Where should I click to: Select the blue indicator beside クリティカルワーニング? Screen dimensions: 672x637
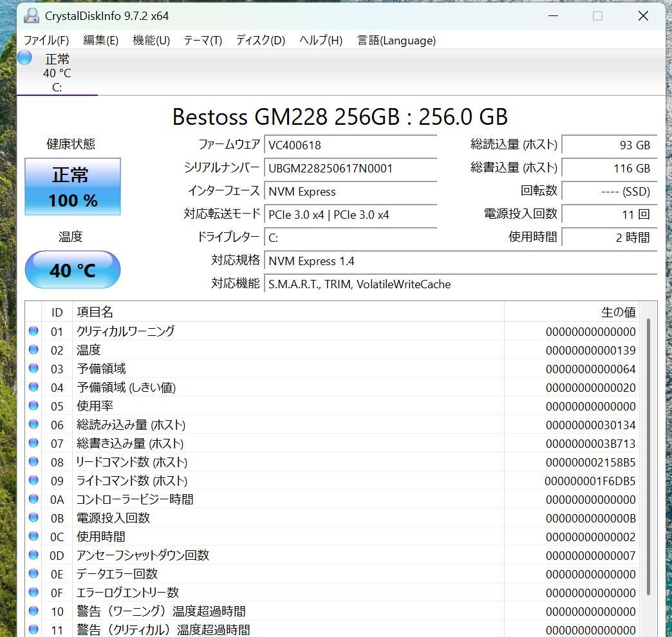(33, 331)
